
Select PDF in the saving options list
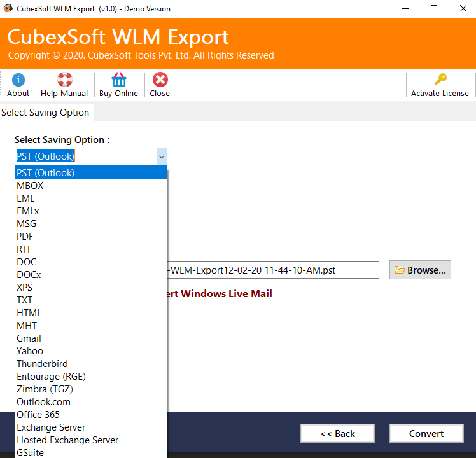pos(25,237)
